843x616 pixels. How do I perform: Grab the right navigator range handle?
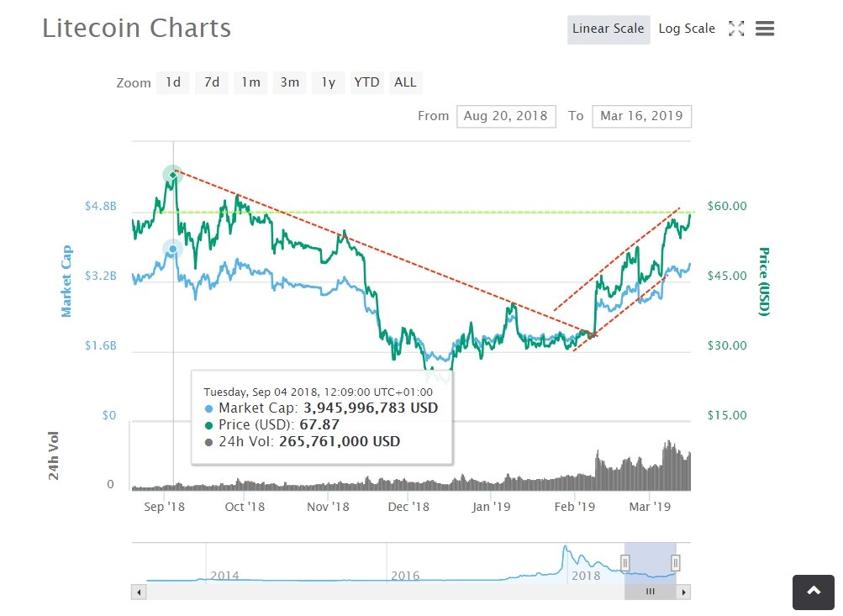(675, 563)
